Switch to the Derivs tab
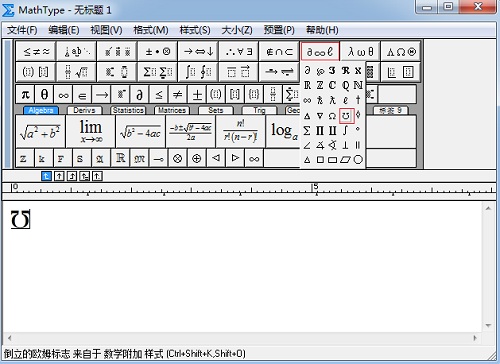 click(84, 110)
